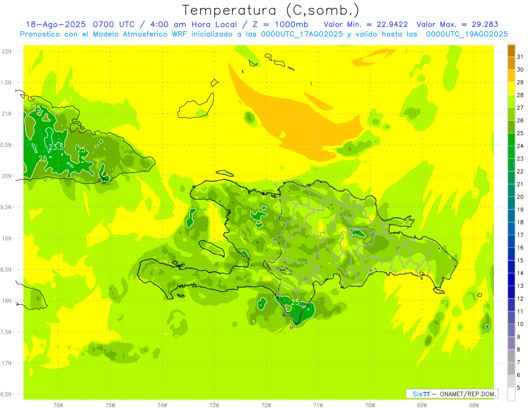Click the colorbar label "5"

click(519, 388)
